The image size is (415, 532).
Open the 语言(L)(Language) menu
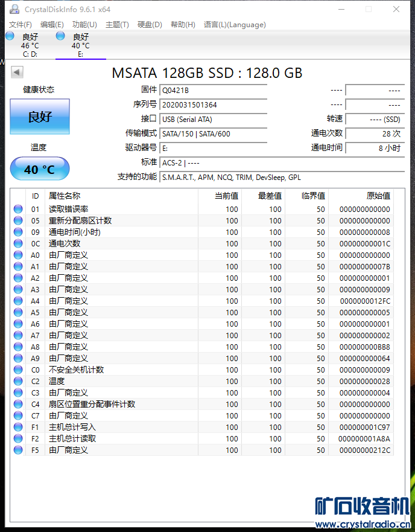click(235, 25)
